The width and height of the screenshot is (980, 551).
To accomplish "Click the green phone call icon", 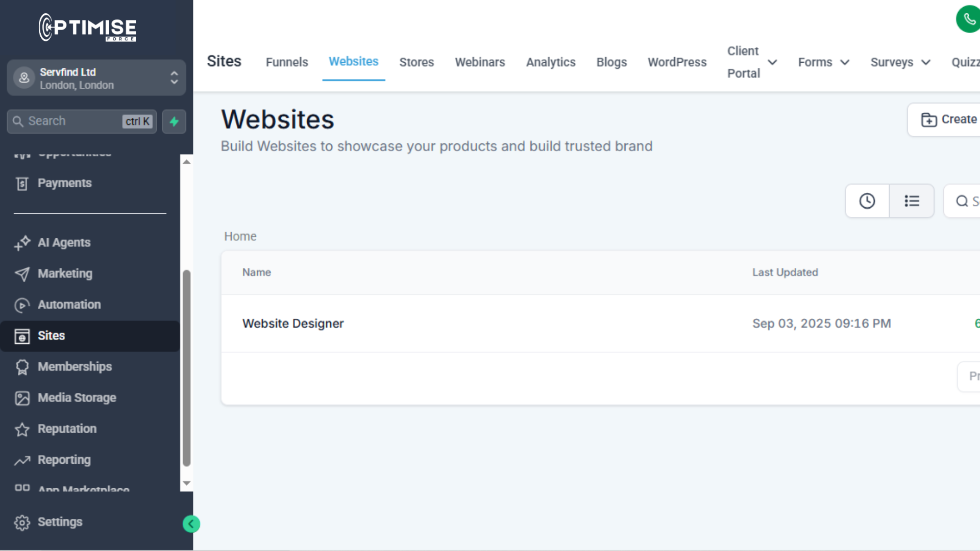I will pyautogui.click(x=968, y=19).
